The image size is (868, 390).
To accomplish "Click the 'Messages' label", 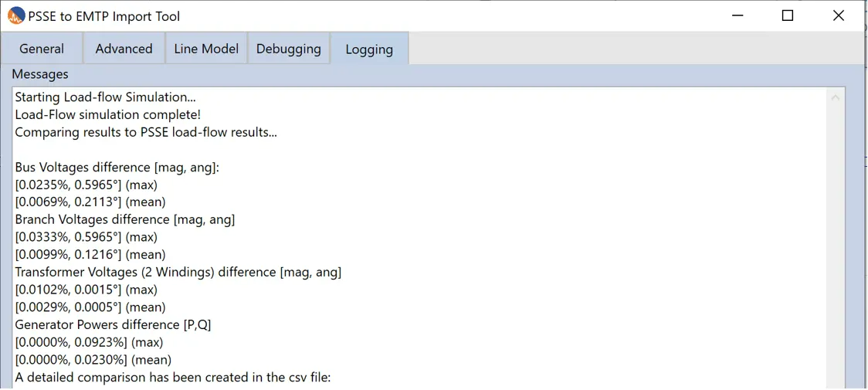I will tap(40, 74).
